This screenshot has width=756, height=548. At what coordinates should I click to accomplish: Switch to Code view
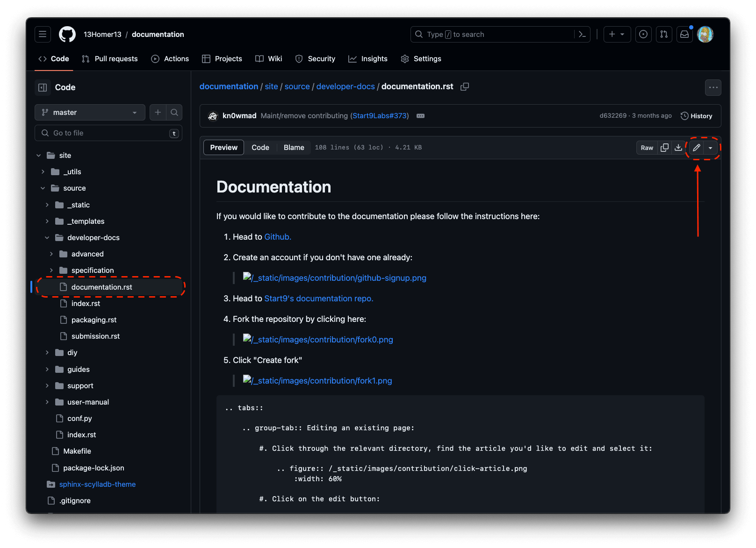tap(260, 148)
